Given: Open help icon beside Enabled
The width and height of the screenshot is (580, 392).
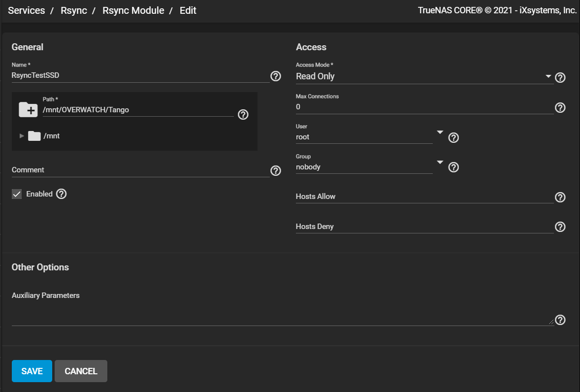Looking at the screenshot, I should [x=62, y=194].
